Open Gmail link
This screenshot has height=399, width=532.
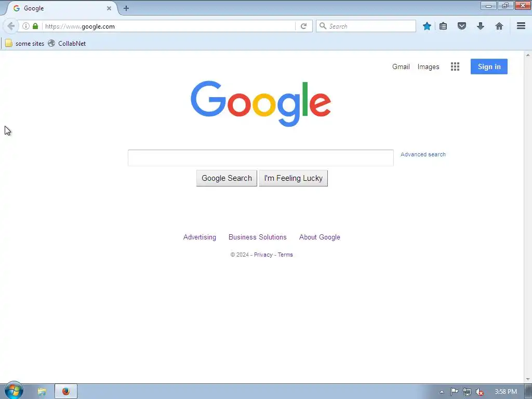tap(401, 67)
